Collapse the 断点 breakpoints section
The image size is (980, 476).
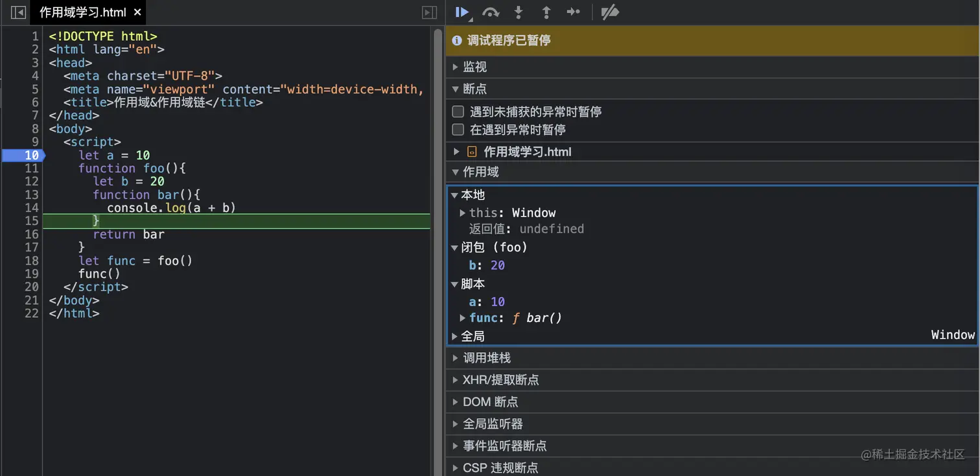[x=456, y=89]
